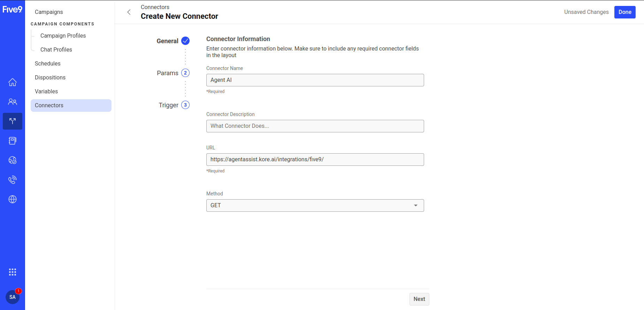644x310 pixels.
Task: Open the phone call icon in sidebar
Action: point(13,180)
